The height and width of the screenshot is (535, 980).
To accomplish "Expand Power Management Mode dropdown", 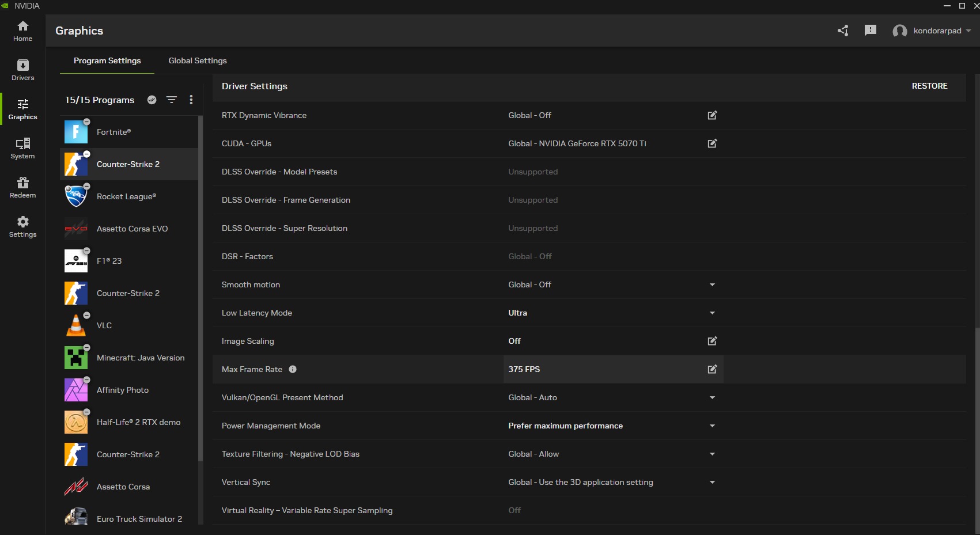I will point(712,426).
